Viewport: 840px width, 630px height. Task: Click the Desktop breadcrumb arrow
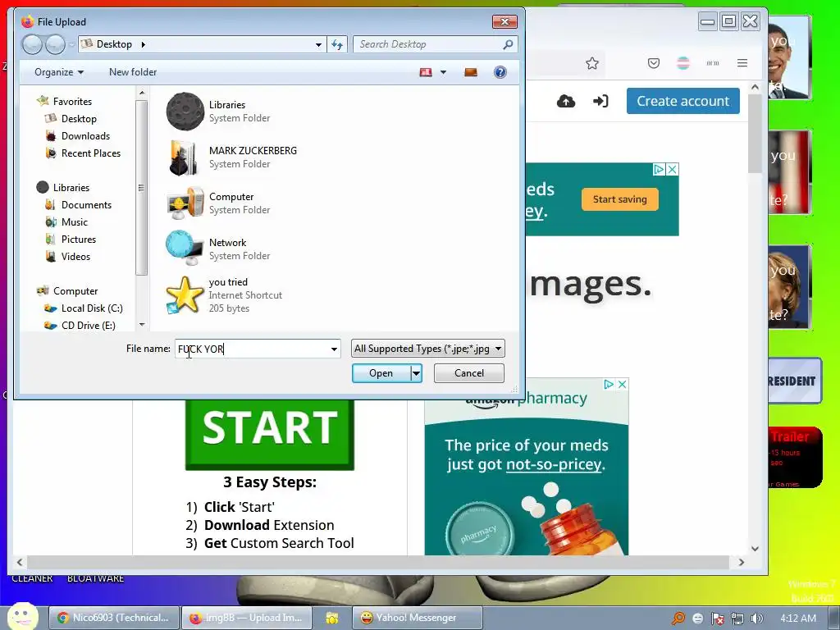(x=143, y=44)
